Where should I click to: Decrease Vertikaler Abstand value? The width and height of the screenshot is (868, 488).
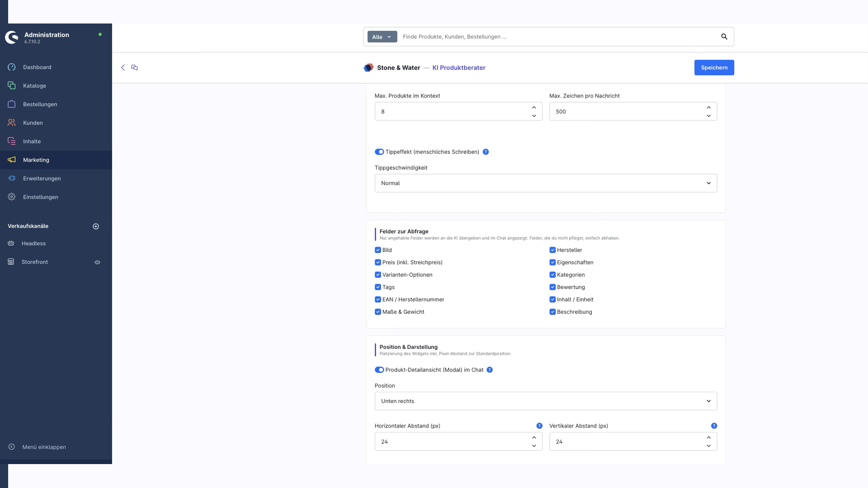pos(708,446)
